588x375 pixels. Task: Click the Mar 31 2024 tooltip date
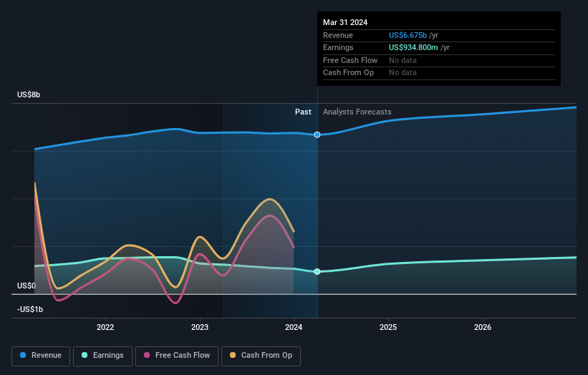[345, 22]
